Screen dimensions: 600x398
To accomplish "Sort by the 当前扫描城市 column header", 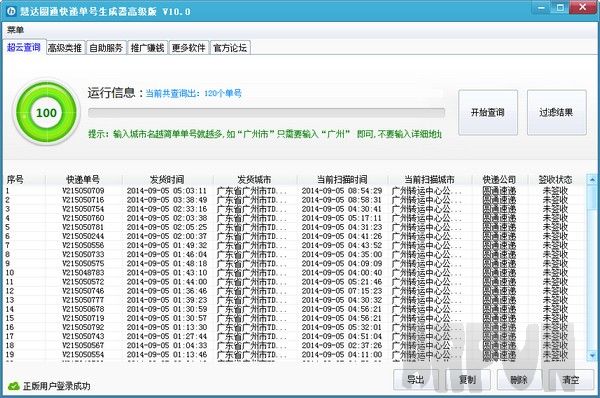I will tap(429, 179).
